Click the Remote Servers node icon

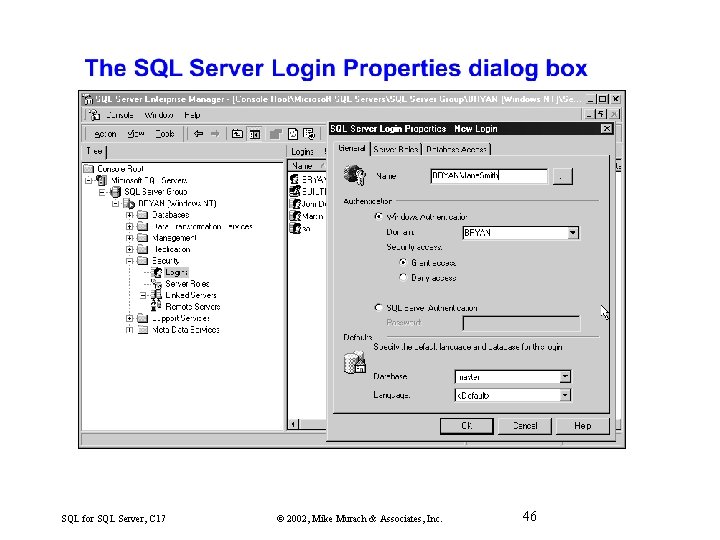tap(157, 306)
